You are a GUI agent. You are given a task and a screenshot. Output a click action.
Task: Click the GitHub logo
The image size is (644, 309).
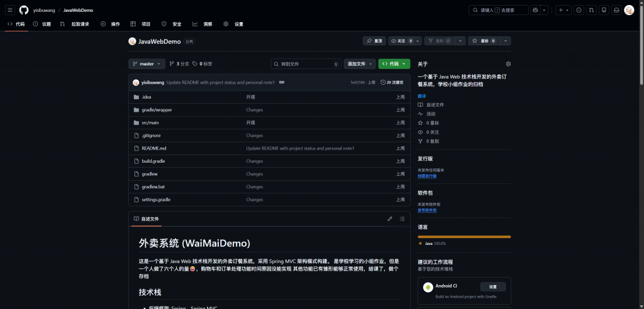pos(24,10)
